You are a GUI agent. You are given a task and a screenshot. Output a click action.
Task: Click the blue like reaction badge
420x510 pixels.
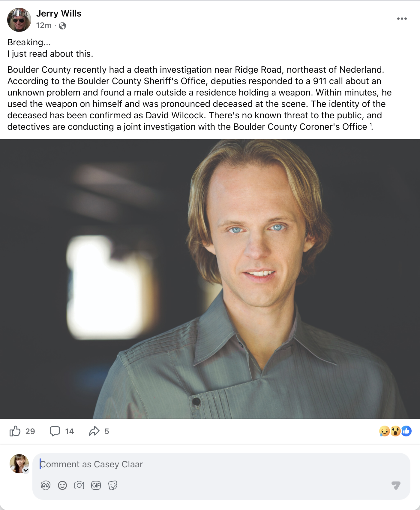pos(406,431)
